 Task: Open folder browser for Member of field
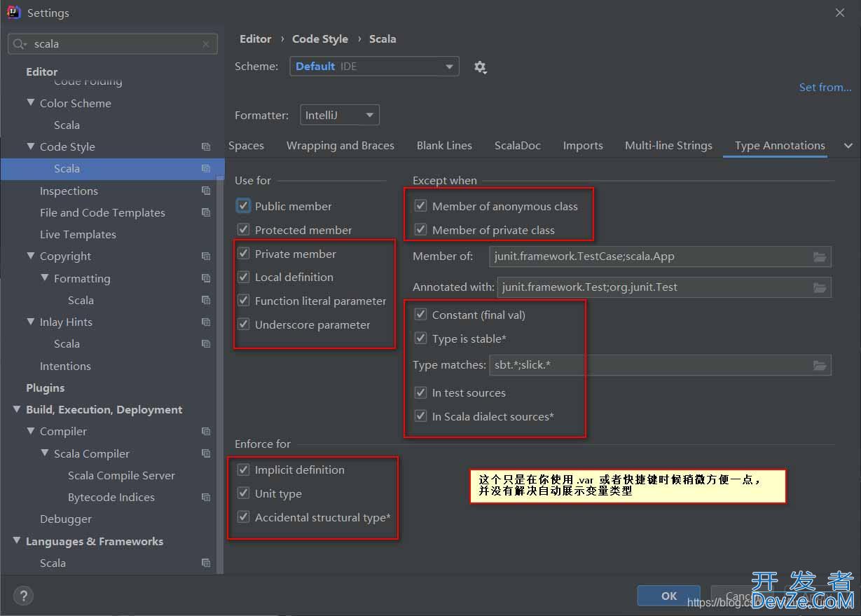tap(820, 256)
